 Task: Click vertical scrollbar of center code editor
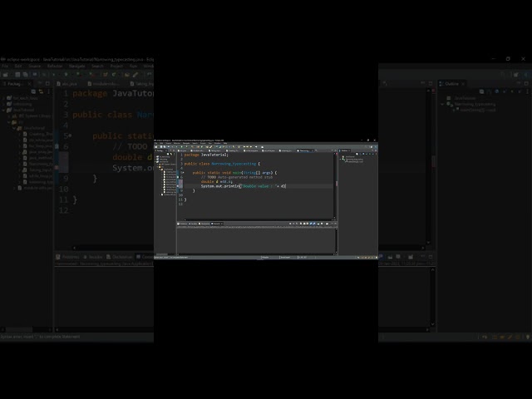click(336, 185)
